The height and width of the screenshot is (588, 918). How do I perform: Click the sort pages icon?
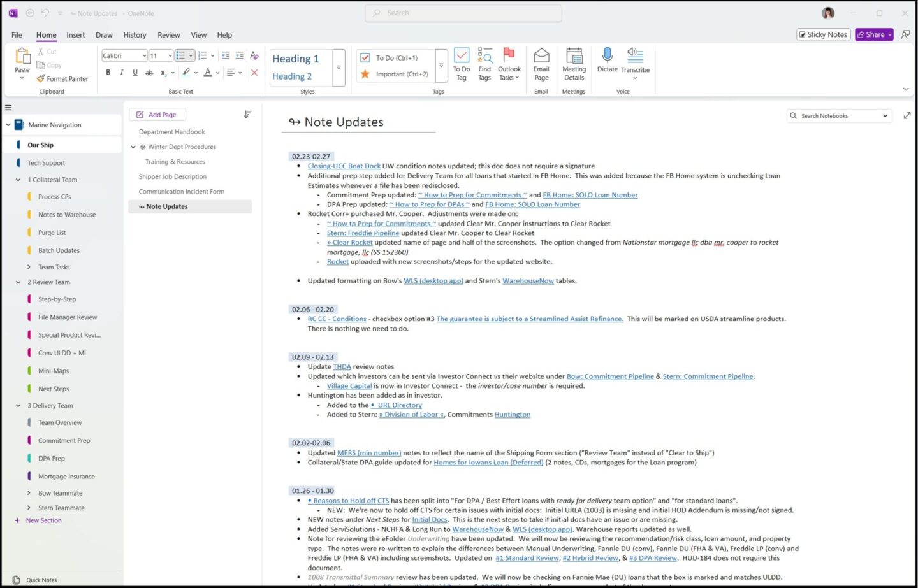[247, 115]
